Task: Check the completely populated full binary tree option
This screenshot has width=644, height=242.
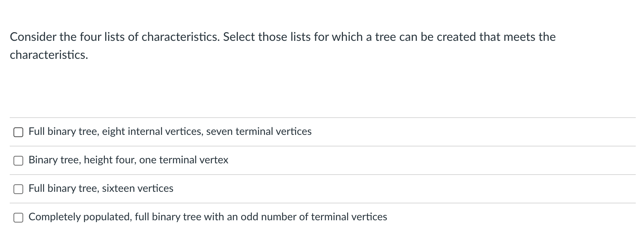Action: 18,217
